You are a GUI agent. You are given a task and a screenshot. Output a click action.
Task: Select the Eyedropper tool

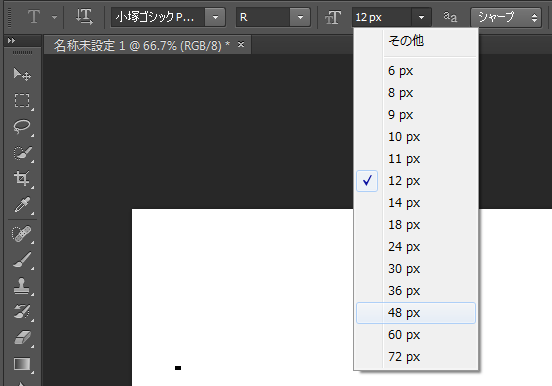pyautogui.click(x=22, y=205)
